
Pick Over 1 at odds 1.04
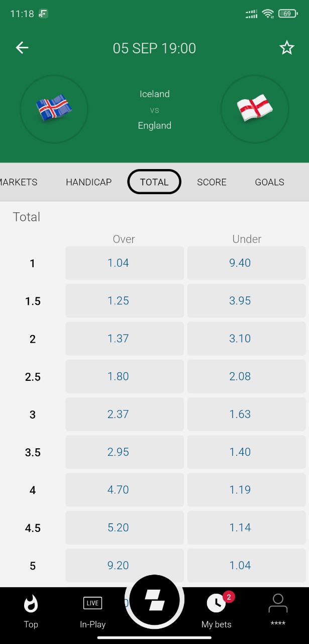(124, 263)
